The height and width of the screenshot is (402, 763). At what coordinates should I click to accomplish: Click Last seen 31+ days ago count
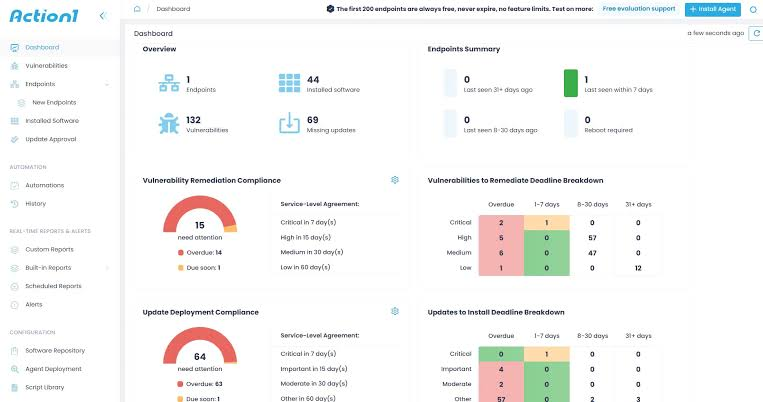coord(467,79)
